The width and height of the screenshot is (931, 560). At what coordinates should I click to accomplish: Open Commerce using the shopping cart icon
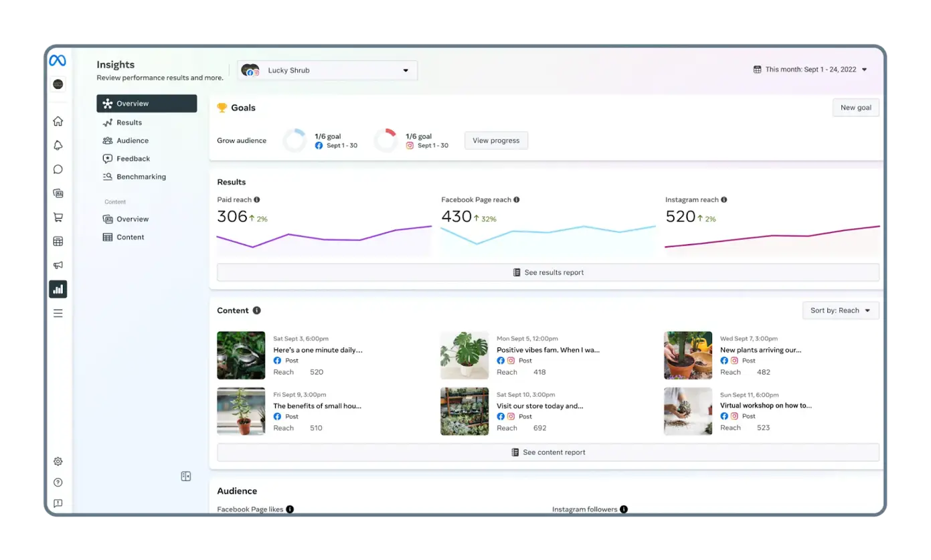point(58,217)
